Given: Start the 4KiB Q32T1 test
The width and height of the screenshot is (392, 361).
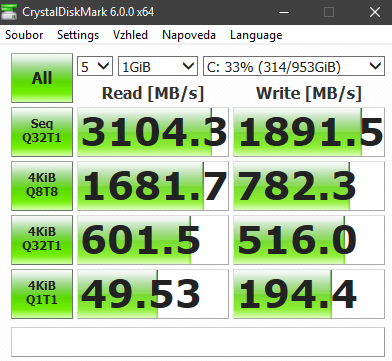Looking at the screenshot, I should pyautogui.click(x=42, y=240).
